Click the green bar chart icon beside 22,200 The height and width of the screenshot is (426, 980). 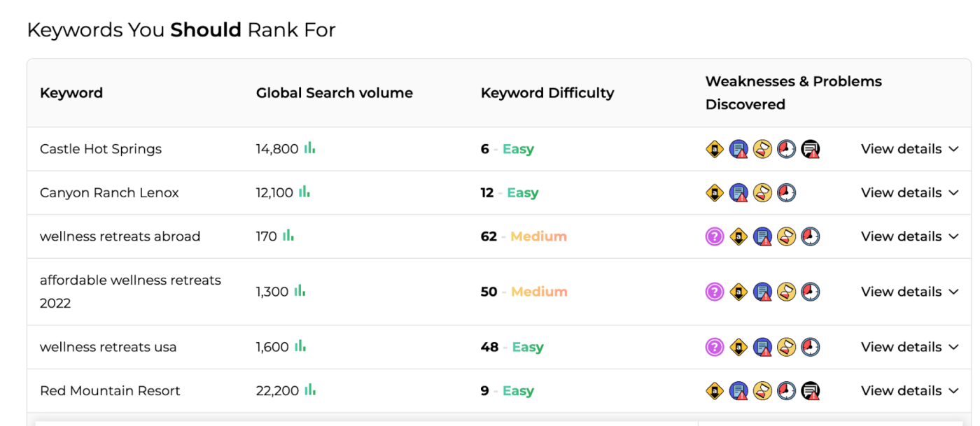click(x=310, y=390)
